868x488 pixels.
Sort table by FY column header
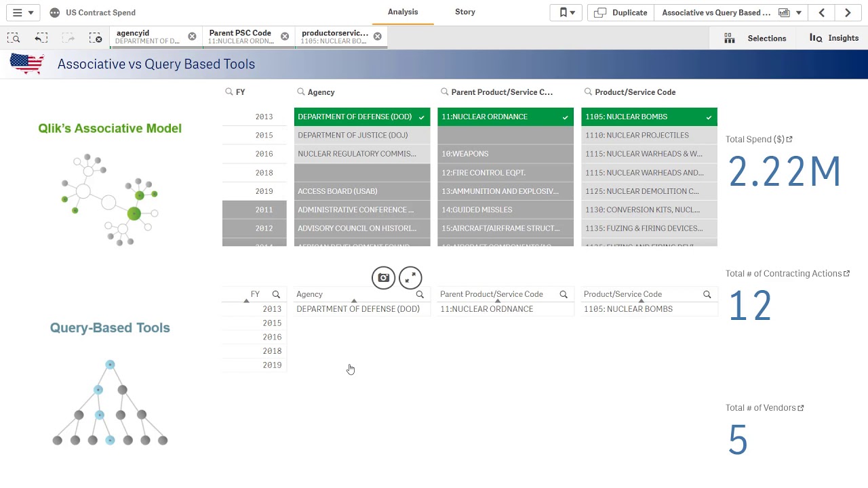coord(255,294)
